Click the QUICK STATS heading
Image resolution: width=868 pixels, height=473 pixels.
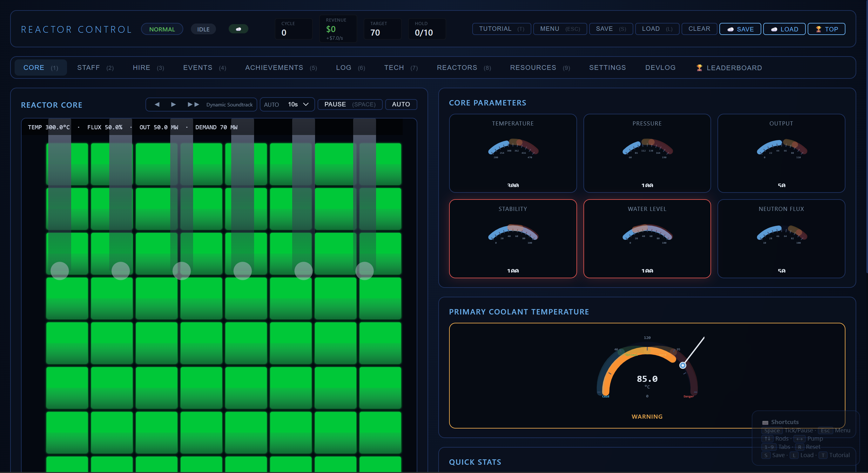[475, 462]
